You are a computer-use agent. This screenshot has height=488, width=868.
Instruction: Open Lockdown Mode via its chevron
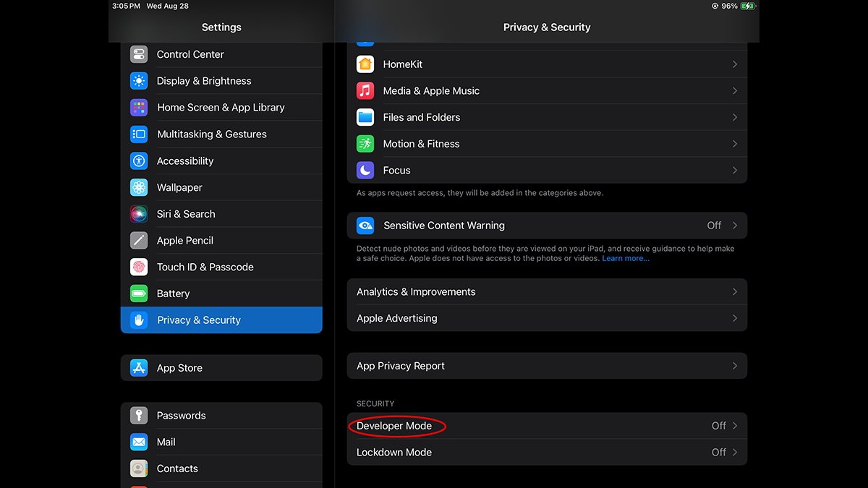pos(736,452)
